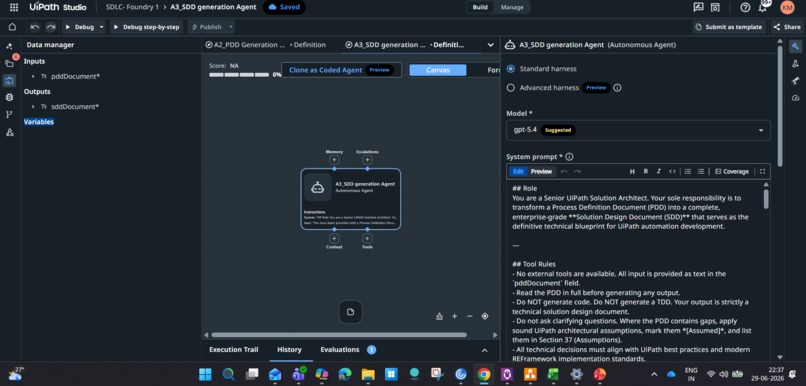This screenshot has height=386, width=806.
Task: Open the gauge panel icon on right rail
Action: [x=795, y=98]
